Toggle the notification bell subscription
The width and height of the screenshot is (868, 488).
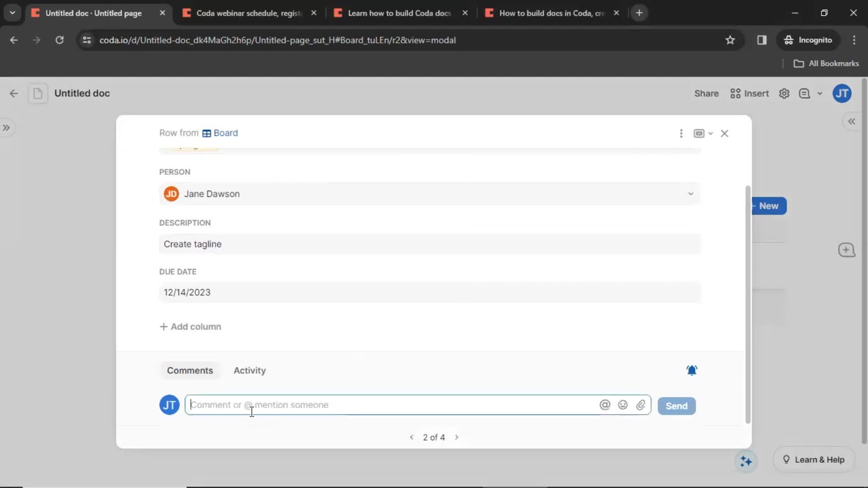692,370
